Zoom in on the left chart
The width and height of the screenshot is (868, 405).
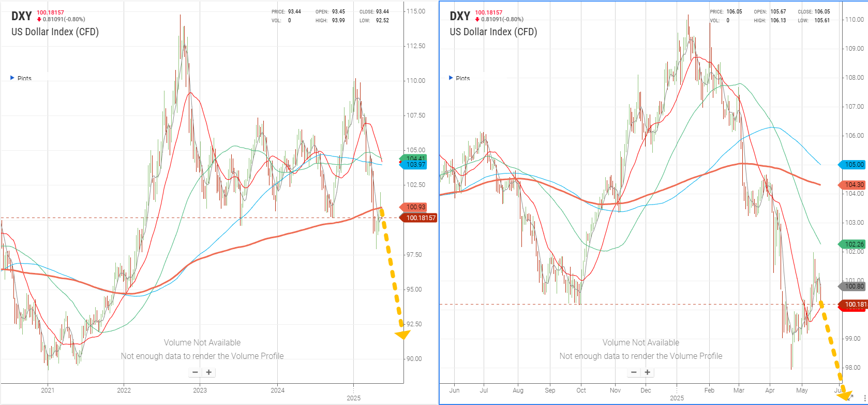(x=209, y=372)
